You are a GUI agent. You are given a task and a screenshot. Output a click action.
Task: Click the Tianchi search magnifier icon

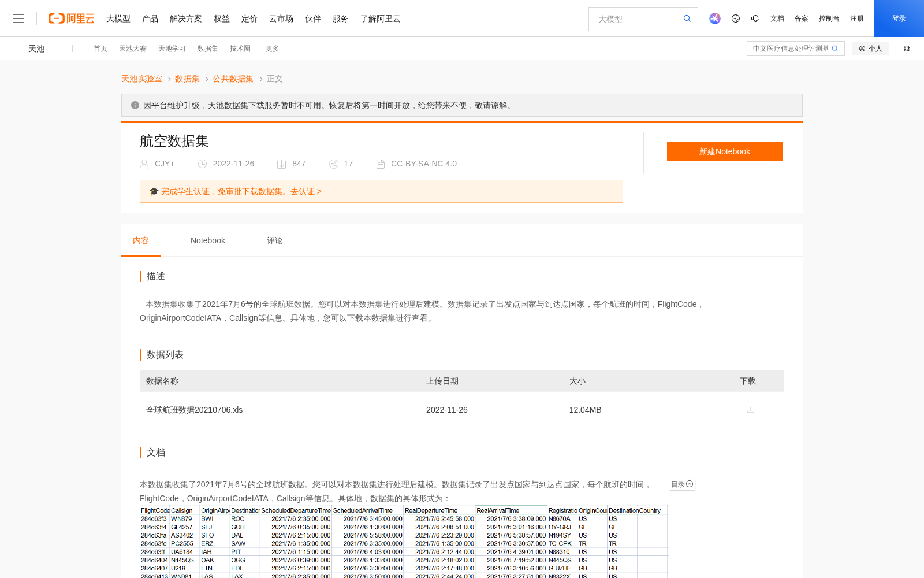pos(835,49)
